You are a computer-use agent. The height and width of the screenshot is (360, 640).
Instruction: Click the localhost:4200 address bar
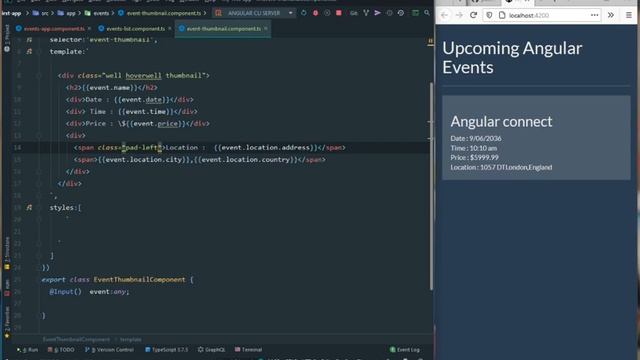tap(542, 15)
